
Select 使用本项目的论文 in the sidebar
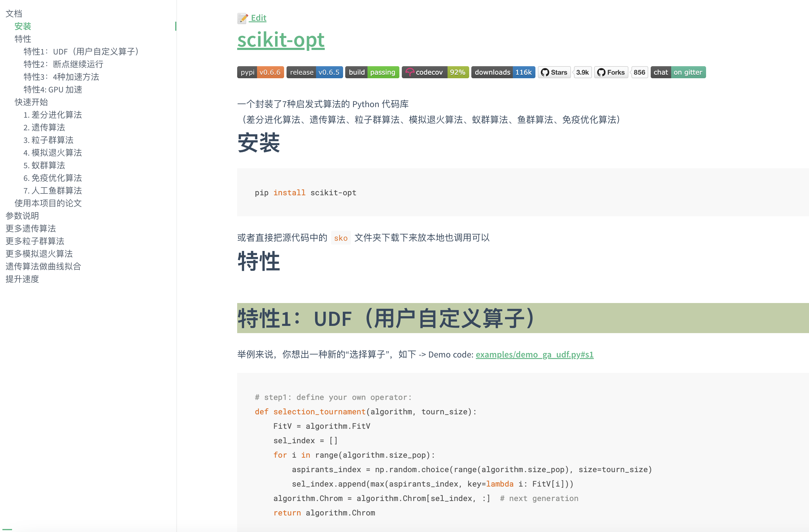pyautogui.click(x=48, y=203)
